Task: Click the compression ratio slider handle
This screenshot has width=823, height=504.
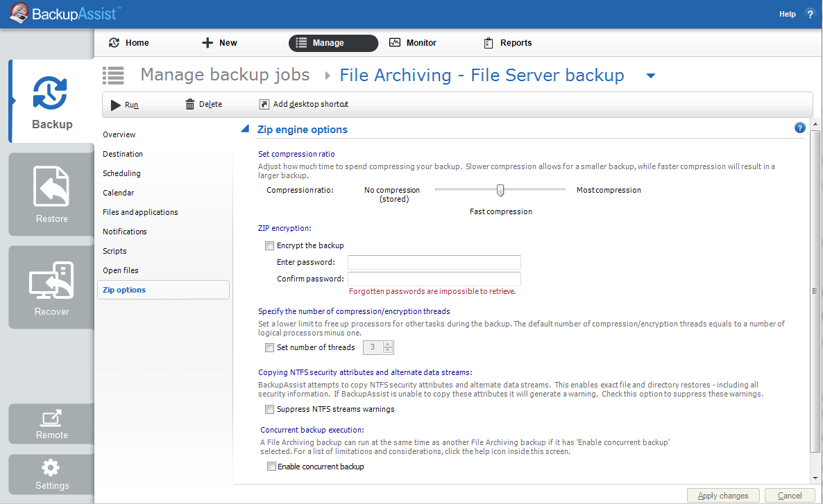Action: [x=500, y=190]
